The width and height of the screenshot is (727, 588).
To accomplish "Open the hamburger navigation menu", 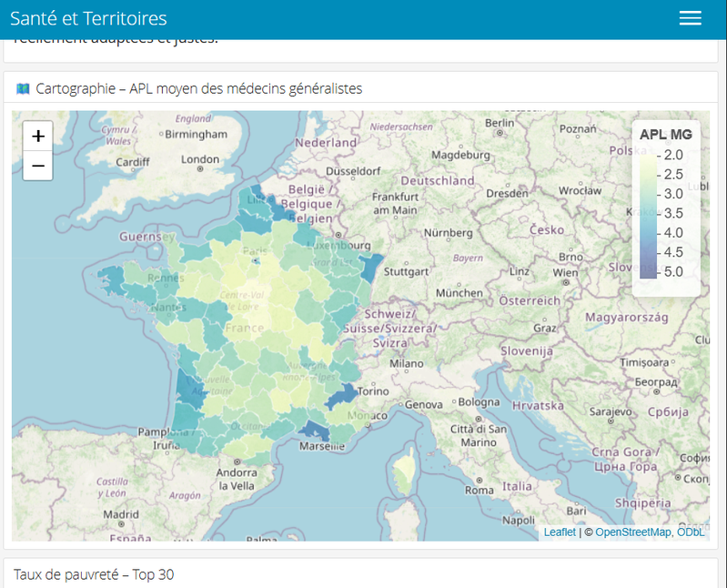I will click(690, 18).
